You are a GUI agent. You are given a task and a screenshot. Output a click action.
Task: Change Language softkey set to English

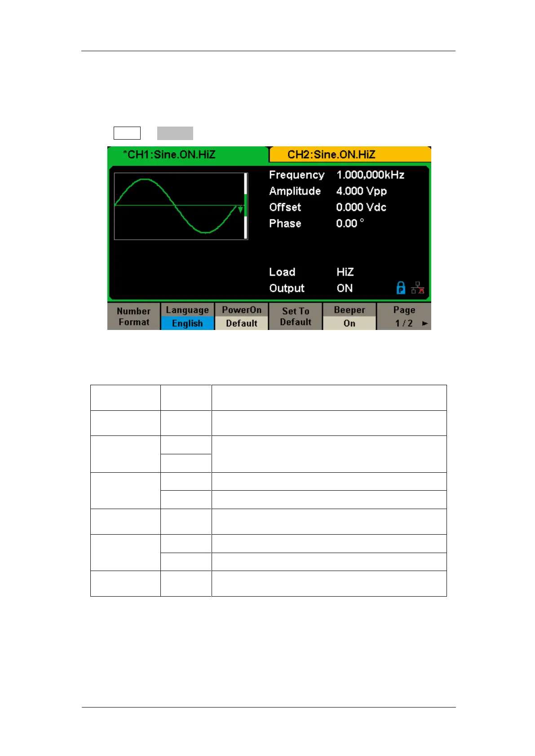[187, 316]
